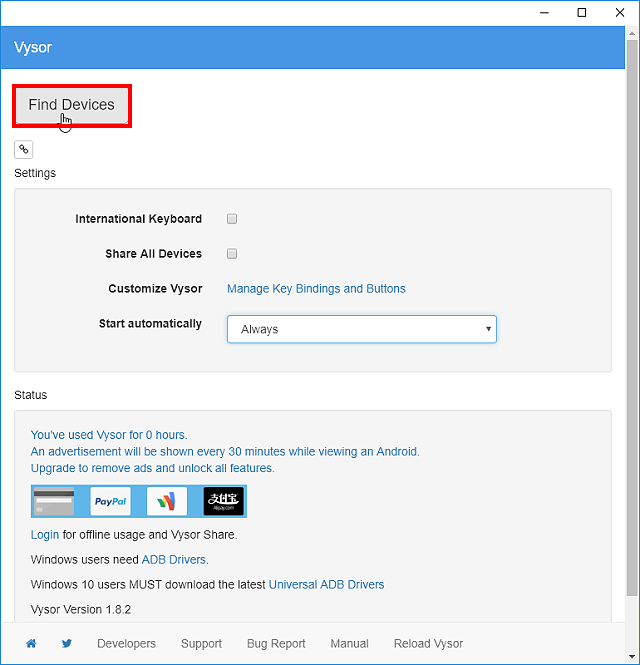Choose the PayPal payment icon
The image size is (640, 665).
(111, 501)
